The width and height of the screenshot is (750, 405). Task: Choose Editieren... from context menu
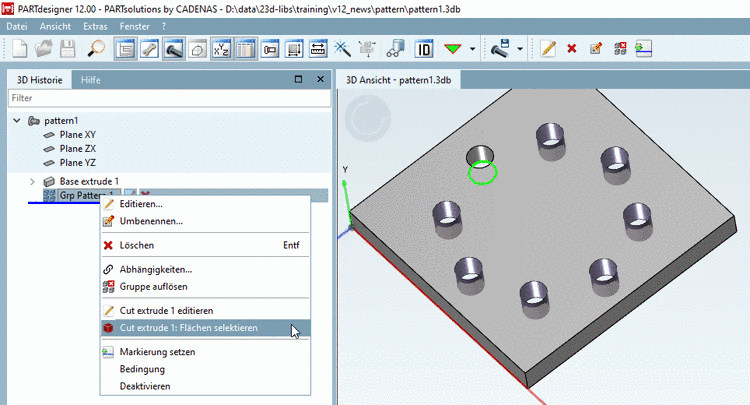tap(205, 204)
